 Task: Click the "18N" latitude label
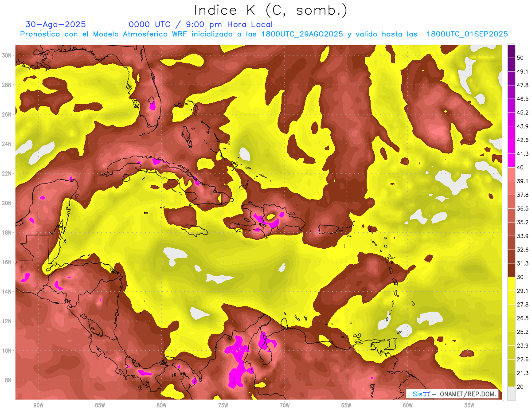coord(7,233)
